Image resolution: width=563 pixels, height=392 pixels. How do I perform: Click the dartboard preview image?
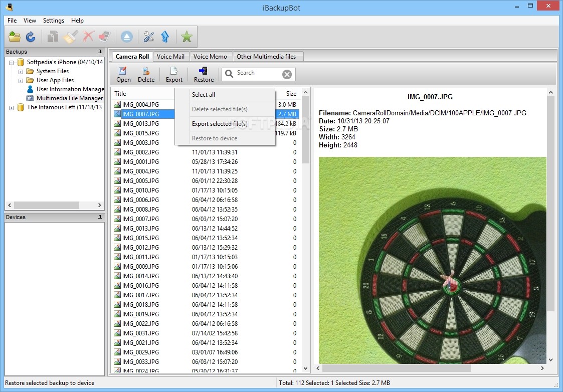pyautogui.click(x=432, y=260)
